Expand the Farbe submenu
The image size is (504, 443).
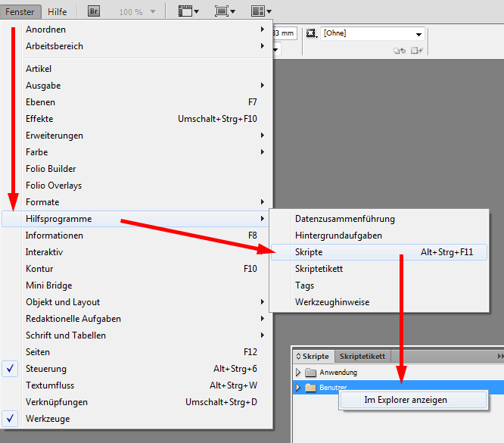[263, 152]
